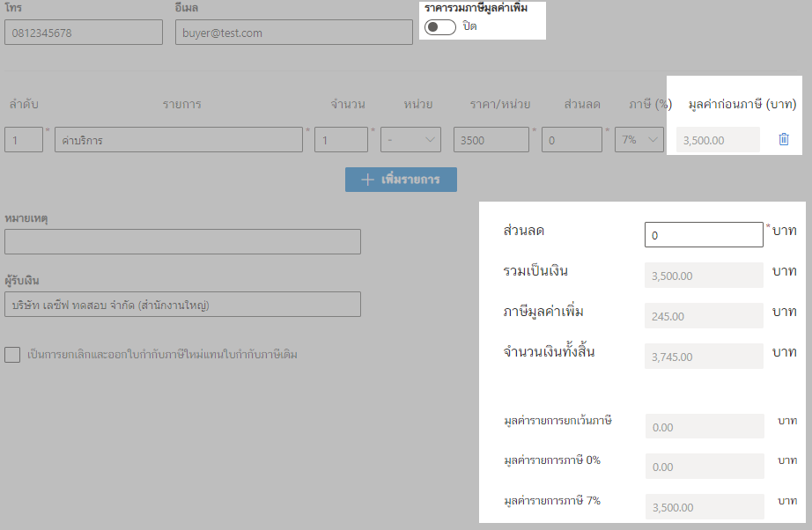Click the หมายเหตุ remarks field
Image resolution: width=812 pixels, height=530 pixels.
[x=183, y=242]
